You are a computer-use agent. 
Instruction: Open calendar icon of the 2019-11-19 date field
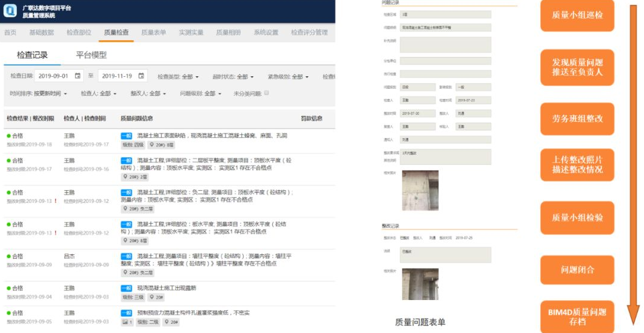pyautogui.click(x=142, y=76)
